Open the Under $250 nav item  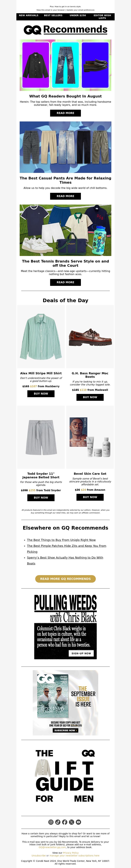(78, 16)
